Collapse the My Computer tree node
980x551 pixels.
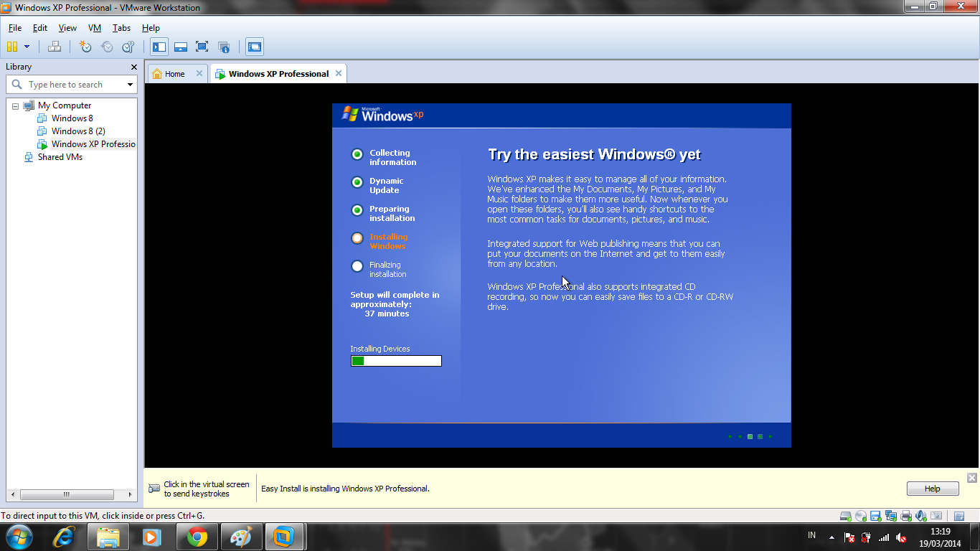coord(15,105)
